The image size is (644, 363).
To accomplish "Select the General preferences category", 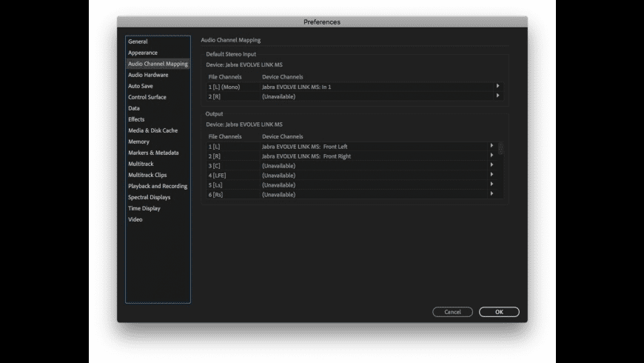I will [138, 41].
